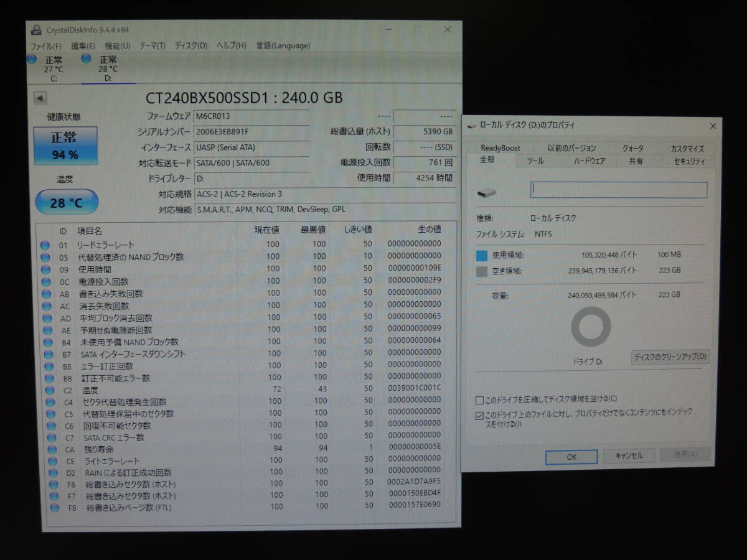Screen dimensions: 747x560
Task: Click the blue 使用領域 color swatch
Action: (x=482, y=255)
